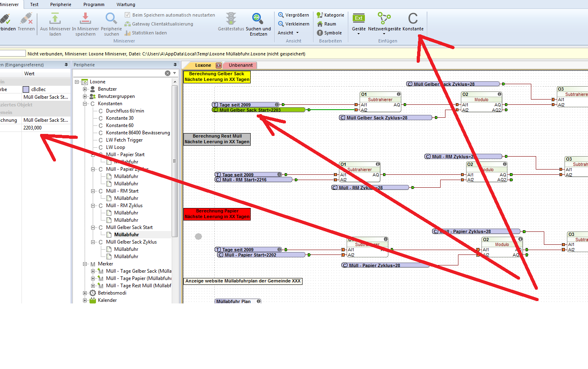The height and width of the screenshot is (369, 588).
Task: Select Konstante 86400 Bewässerung
Action: 138,133
